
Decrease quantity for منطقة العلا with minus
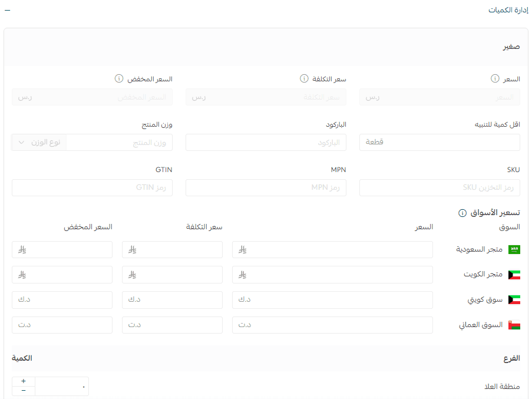click(24, 391)
